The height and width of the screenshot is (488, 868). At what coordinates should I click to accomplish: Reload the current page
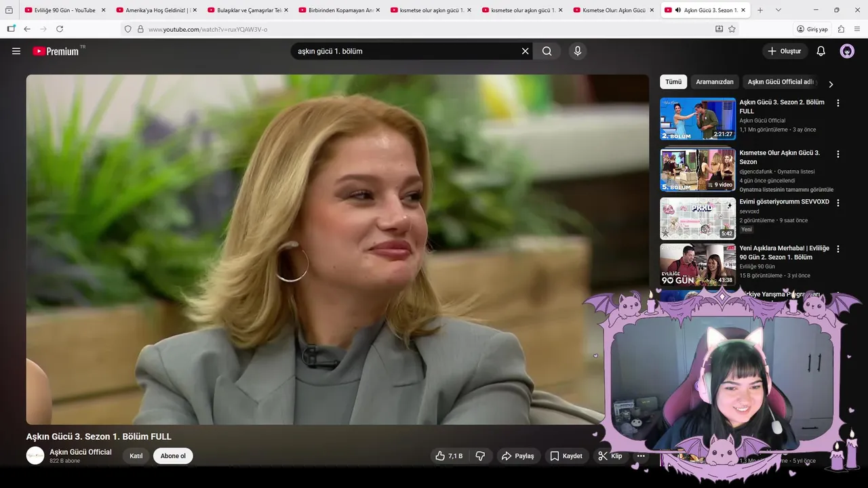point(60,29)
